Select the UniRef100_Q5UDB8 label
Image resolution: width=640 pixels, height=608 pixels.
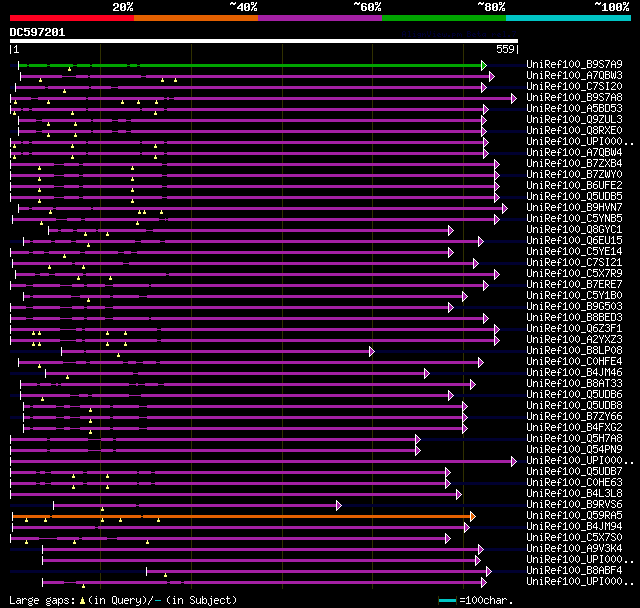point(574,406)
